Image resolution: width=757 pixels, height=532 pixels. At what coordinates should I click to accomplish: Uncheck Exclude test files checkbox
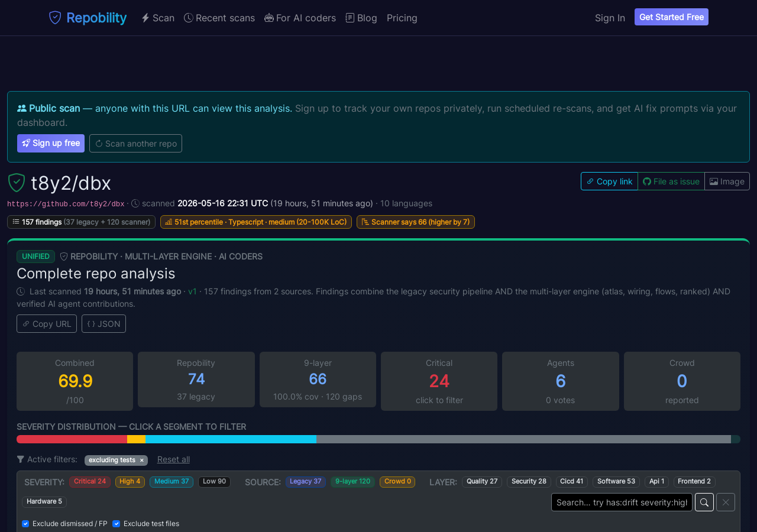pos(116,524)
